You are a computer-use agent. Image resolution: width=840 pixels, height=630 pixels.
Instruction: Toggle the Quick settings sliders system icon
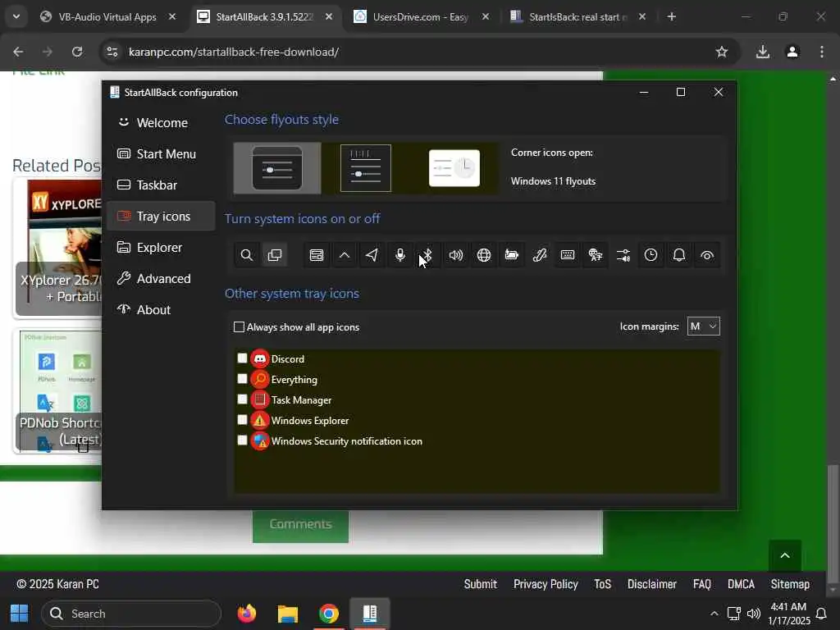(x=623, y=255)
